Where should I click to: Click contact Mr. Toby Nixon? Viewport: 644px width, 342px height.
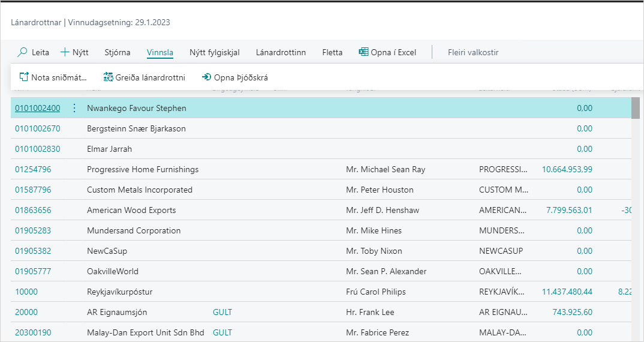click(374, 251)
